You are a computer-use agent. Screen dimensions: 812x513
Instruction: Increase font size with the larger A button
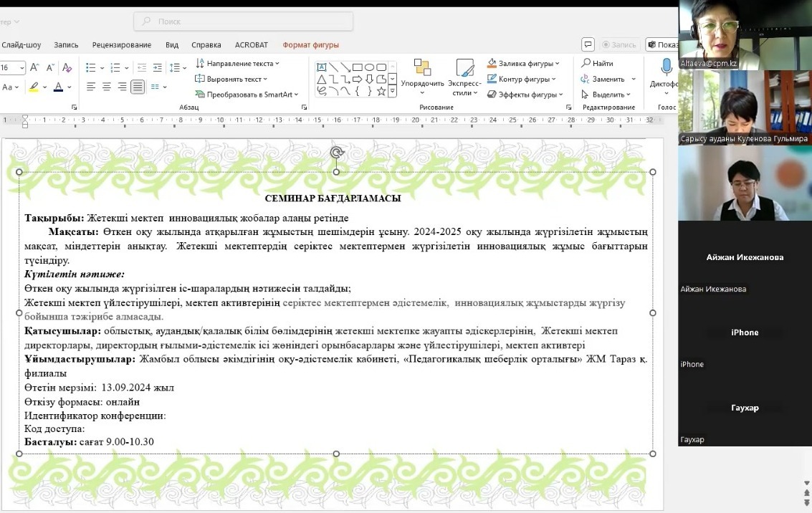[x=34, y=67]
